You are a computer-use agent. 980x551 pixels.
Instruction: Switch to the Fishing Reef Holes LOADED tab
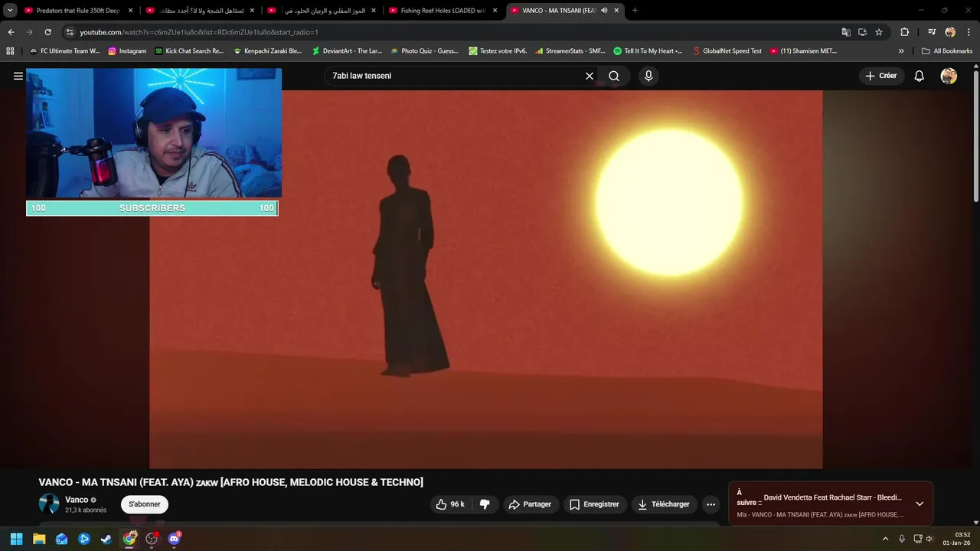click(x=443, y=11)
